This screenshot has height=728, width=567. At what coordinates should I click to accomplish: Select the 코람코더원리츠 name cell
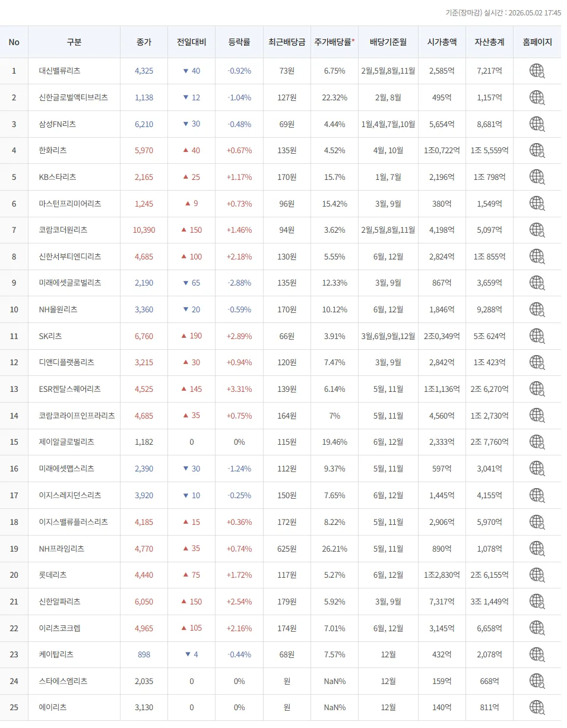tap(74, 230)
